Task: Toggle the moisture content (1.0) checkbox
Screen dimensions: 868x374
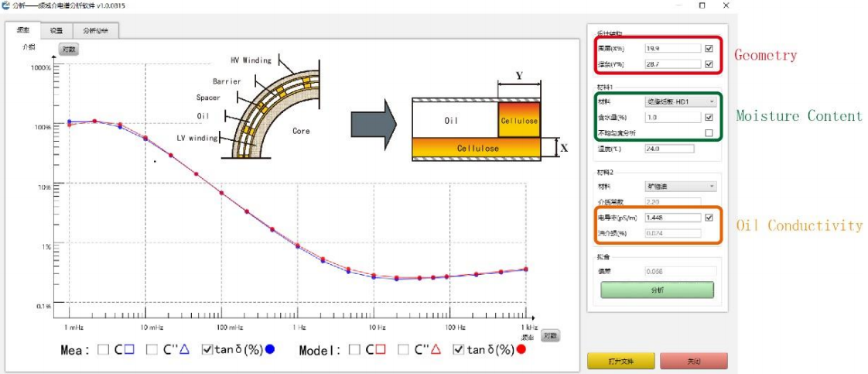Action: point(709,118)
